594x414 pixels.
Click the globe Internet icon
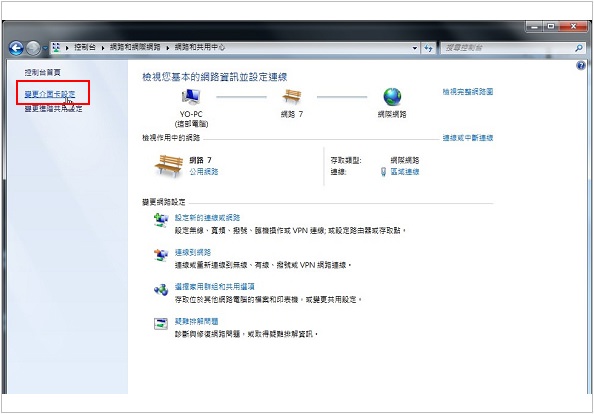click(x=392, y=97)
